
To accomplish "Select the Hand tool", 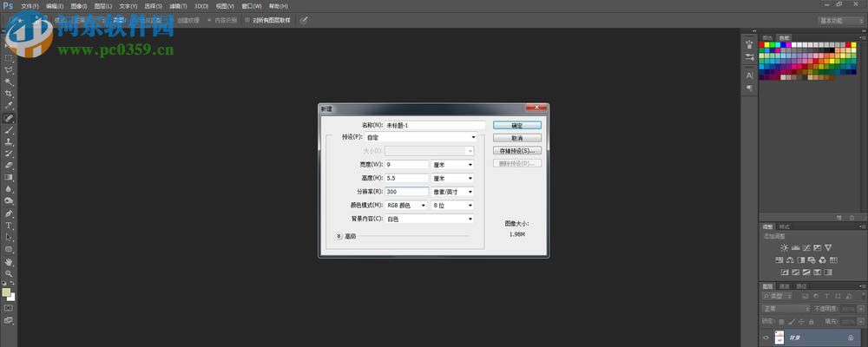I will coord(9,261).
